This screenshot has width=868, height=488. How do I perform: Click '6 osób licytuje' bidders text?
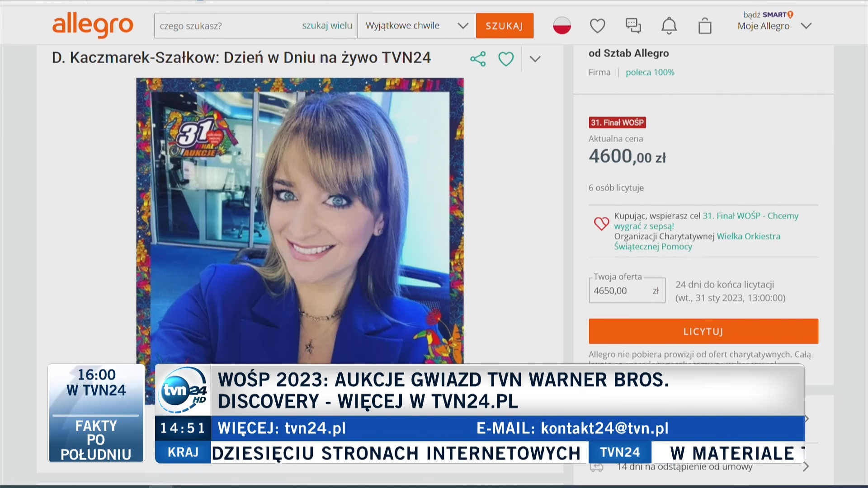(616, 188)
